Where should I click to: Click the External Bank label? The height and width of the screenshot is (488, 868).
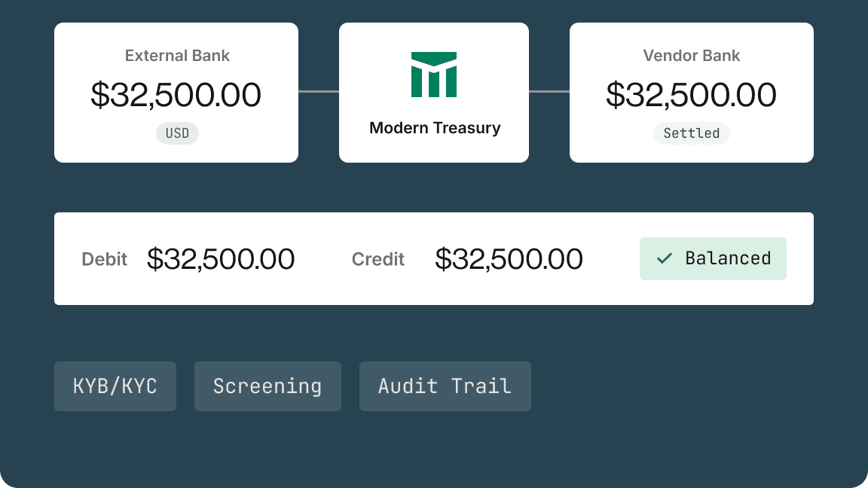(x=177, y=55)
